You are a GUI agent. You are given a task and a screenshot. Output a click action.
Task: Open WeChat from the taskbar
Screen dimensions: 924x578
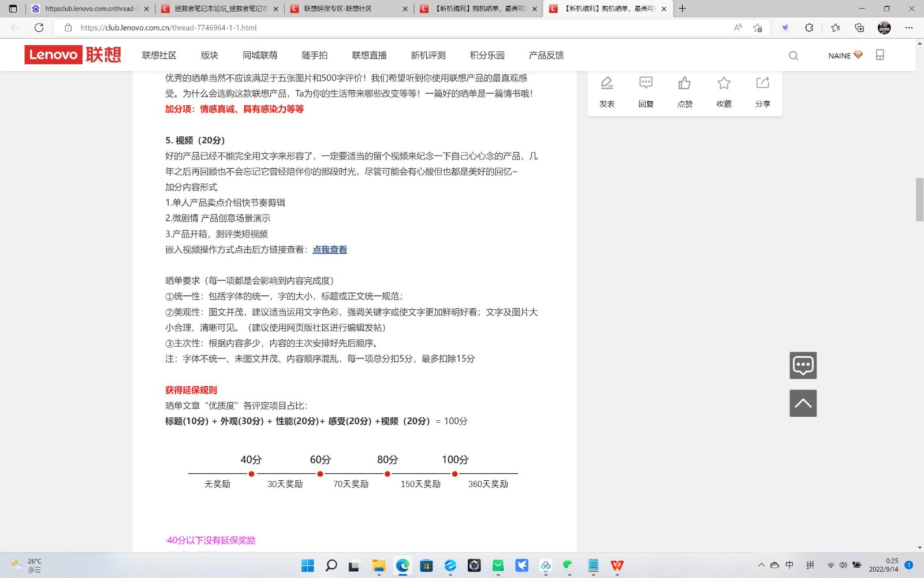click(569, 565)
